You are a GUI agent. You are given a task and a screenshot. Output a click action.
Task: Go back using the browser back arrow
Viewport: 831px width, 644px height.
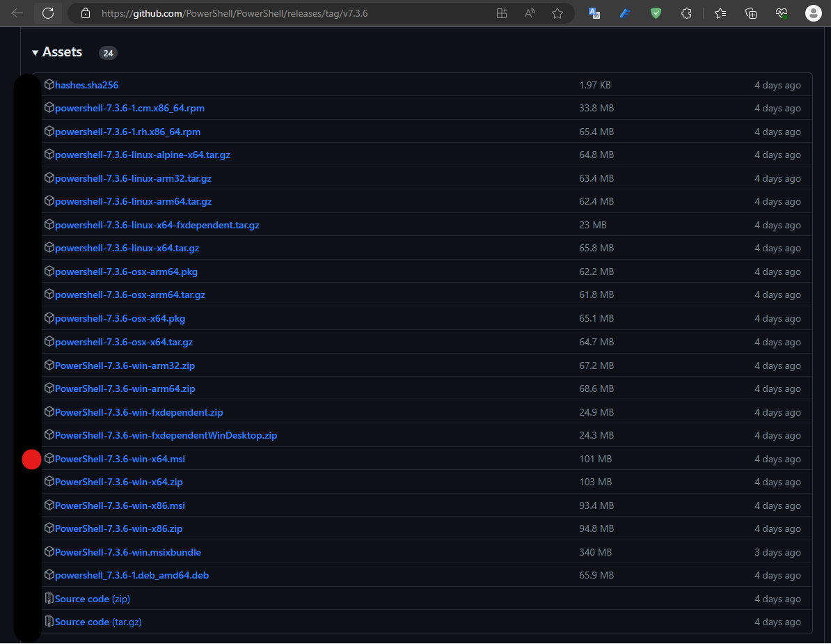coord(17,13)
